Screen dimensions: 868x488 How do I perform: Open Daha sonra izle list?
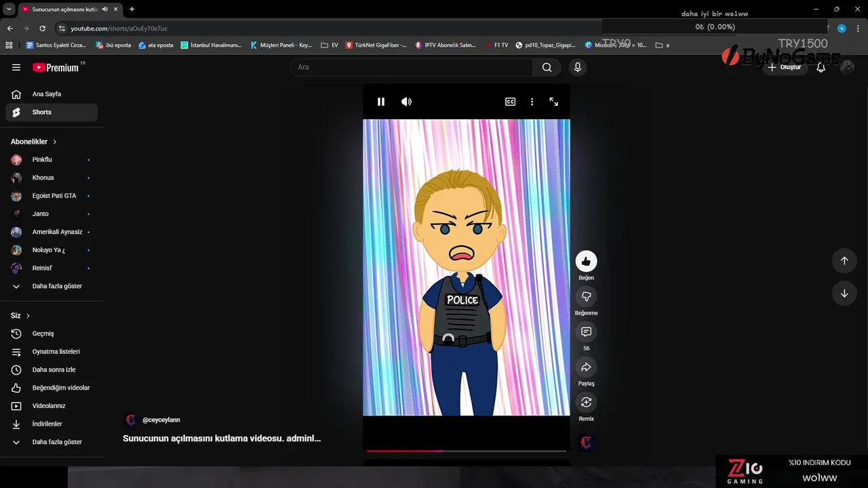(52, 369)
